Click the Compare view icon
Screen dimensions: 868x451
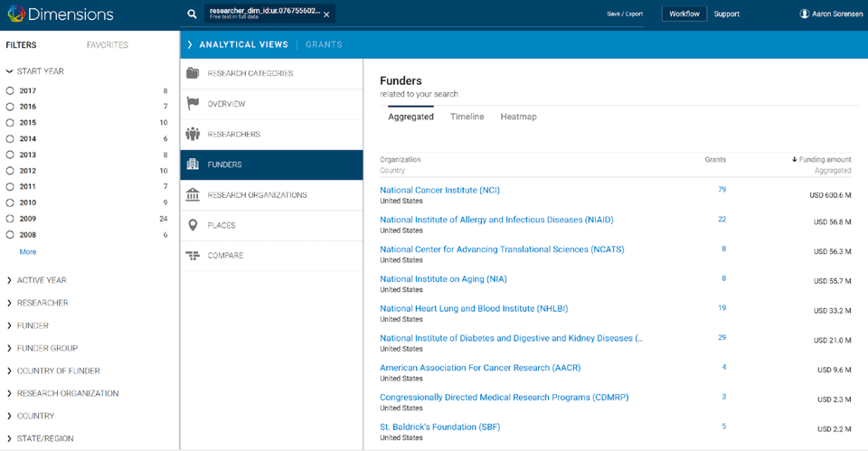click(x=193, y=256)
